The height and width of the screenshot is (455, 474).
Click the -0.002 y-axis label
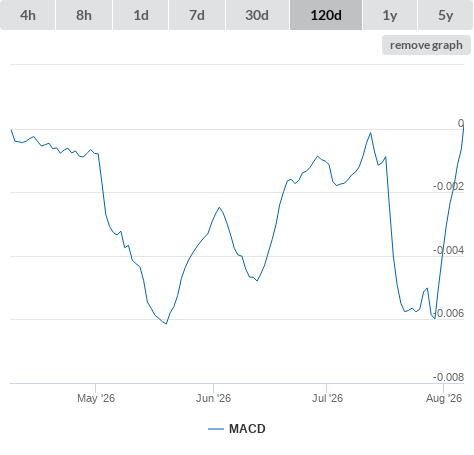(x=448, y=186)
